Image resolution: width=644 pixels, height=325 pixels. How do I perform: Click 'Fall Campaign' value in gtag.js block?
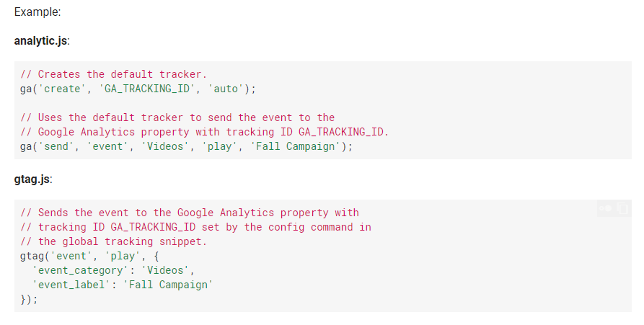click(168, 285)
